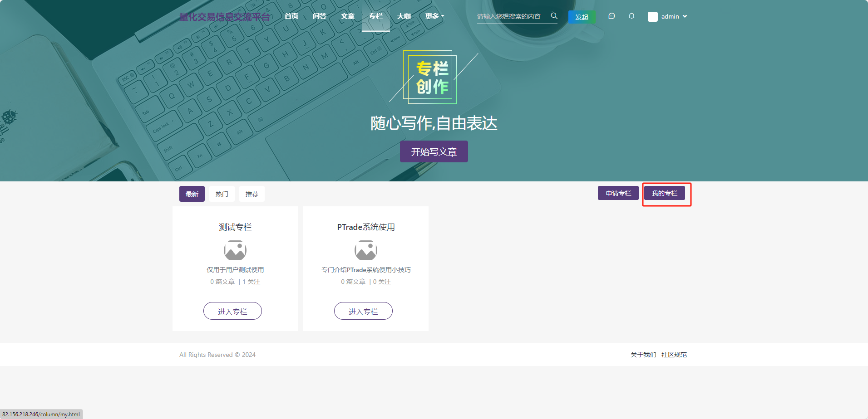Screen dimensions: 868x419
Task: Click the admin avatar image
Action: click(x=652, y=17)
